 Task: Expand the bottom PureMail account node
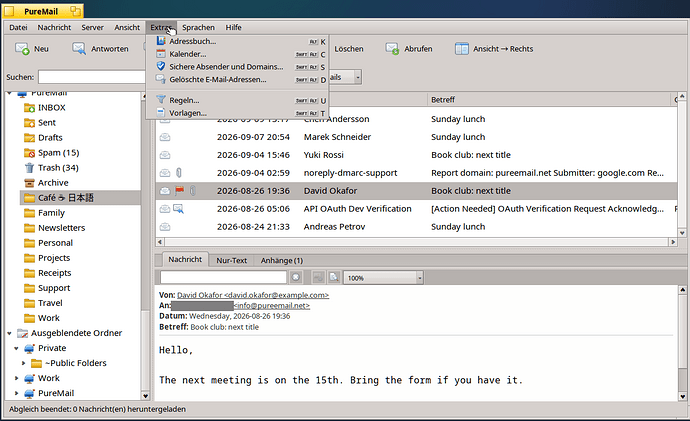click(x=16, y=393)
